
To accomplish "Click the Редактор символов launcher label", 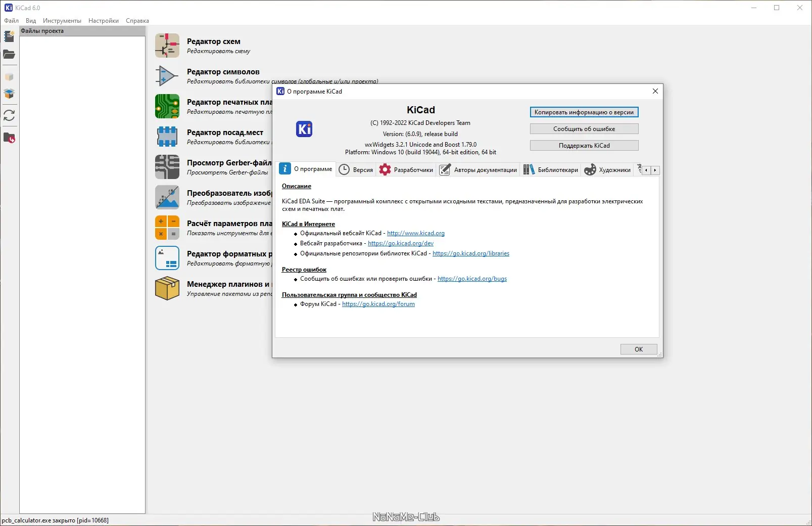I will 223,72.
